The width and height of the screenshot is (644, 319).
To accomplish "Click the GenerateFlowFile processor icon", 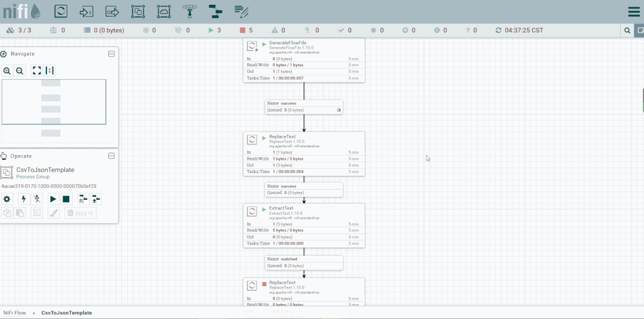I will [252, 46].
